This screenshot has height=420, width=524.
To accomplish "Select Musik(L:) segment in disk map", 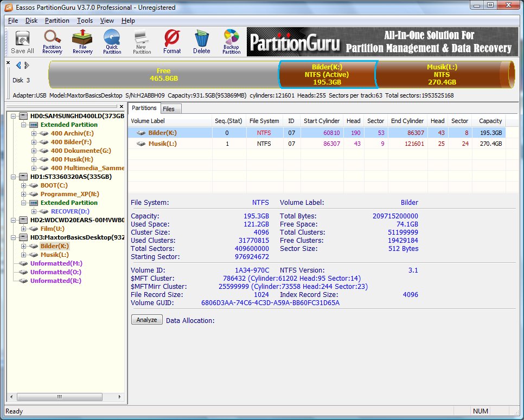I will pyautogui.click(x=442, y=74).
